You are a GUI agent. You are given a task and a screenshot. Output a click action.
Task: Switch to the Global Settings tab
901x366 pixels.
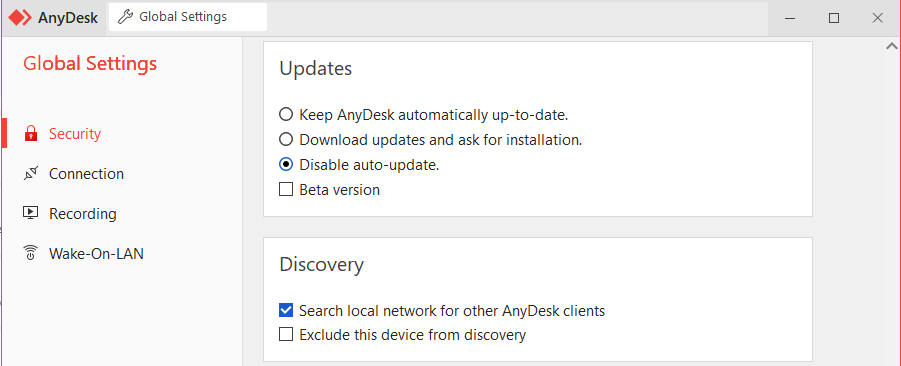188,17
